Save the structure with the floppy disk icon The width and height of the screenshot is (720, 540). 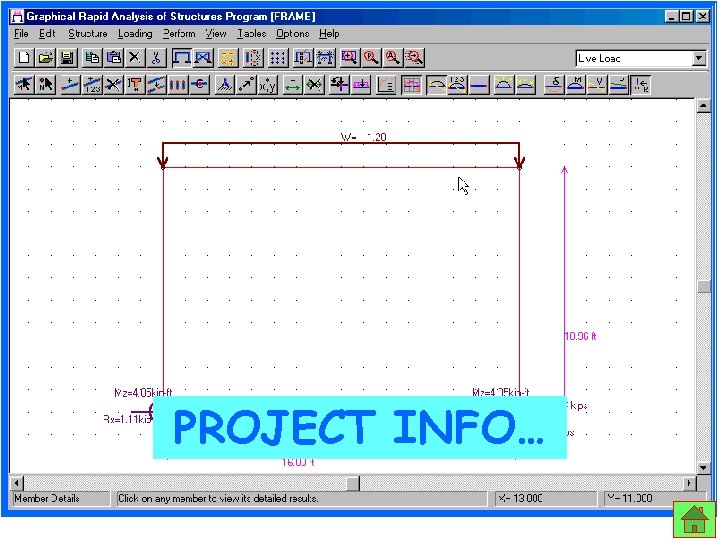[x=68, y=58]
